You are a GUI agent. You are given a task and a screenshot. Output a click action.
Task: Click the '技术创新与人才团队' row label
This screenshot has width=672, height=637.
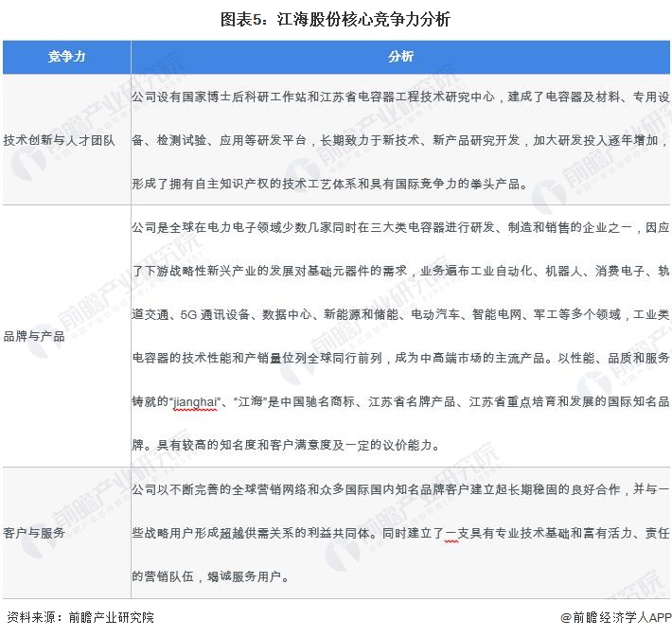tap(59, 140)
